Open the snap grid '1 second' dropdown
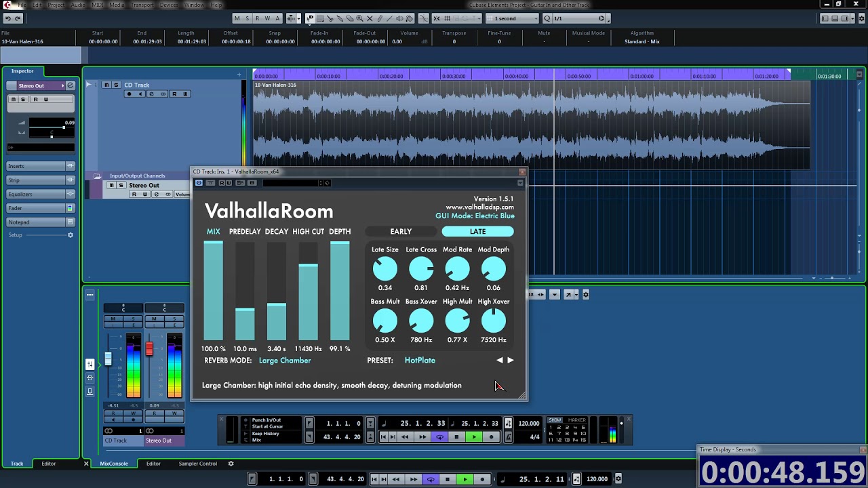 [x=513, y=18]
